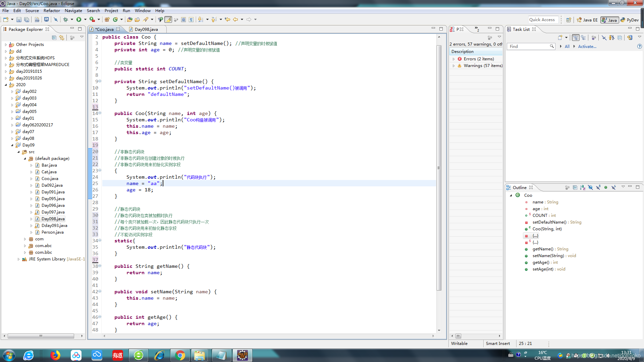Screen dimensions: 644x362
Task: Click Collapse All icon in Task List
Action: pos(620,38)
